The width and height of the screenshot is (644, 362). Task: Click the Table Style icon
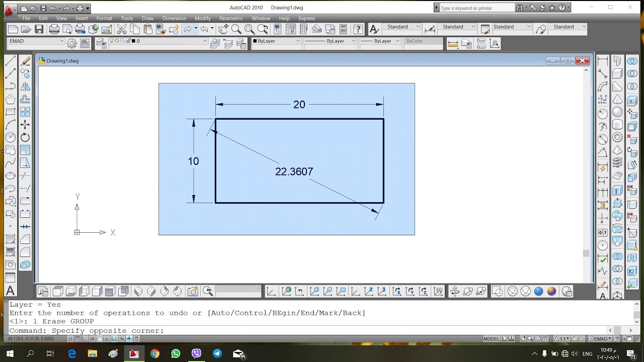click(x=485, y=29)
